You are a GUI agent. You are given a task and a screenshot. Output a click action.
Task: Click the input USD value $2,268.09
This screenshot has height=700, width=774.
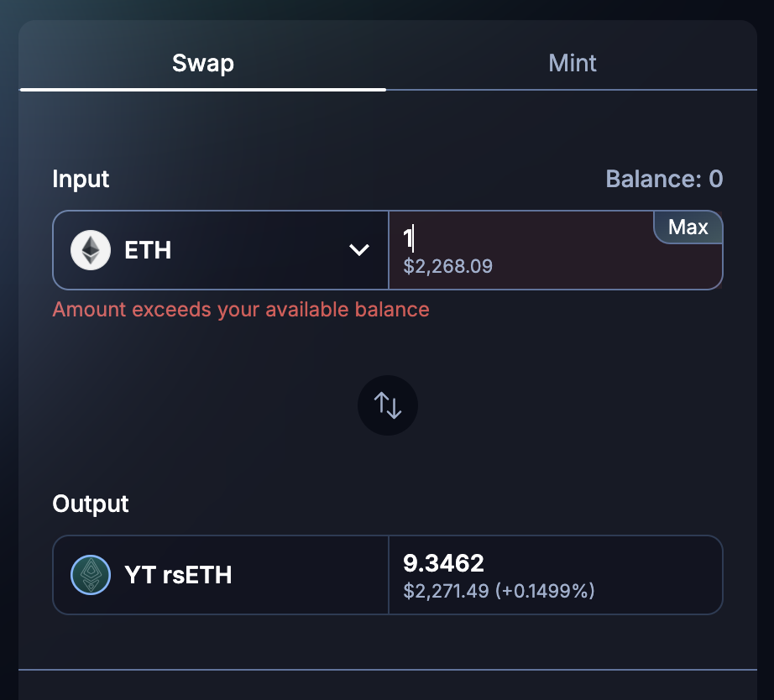click(448, 267)
